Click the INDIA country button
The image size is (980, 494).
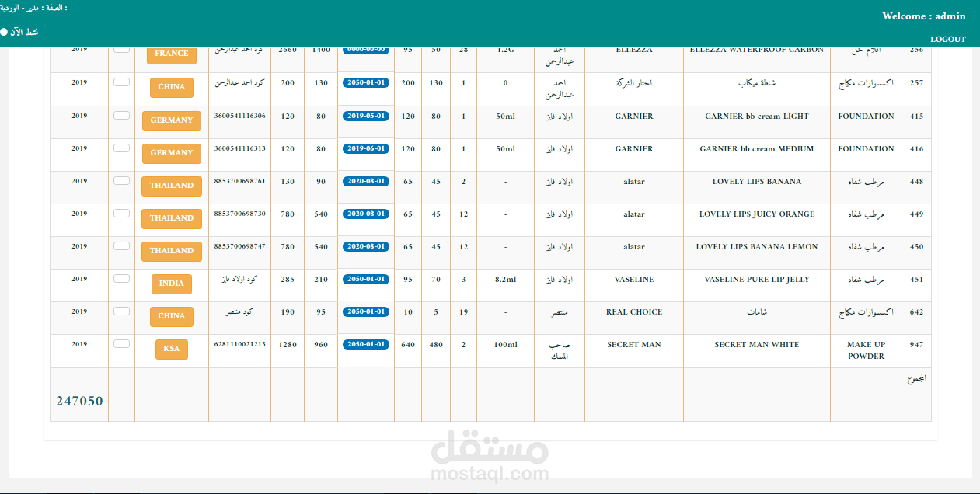coord(172,284)
